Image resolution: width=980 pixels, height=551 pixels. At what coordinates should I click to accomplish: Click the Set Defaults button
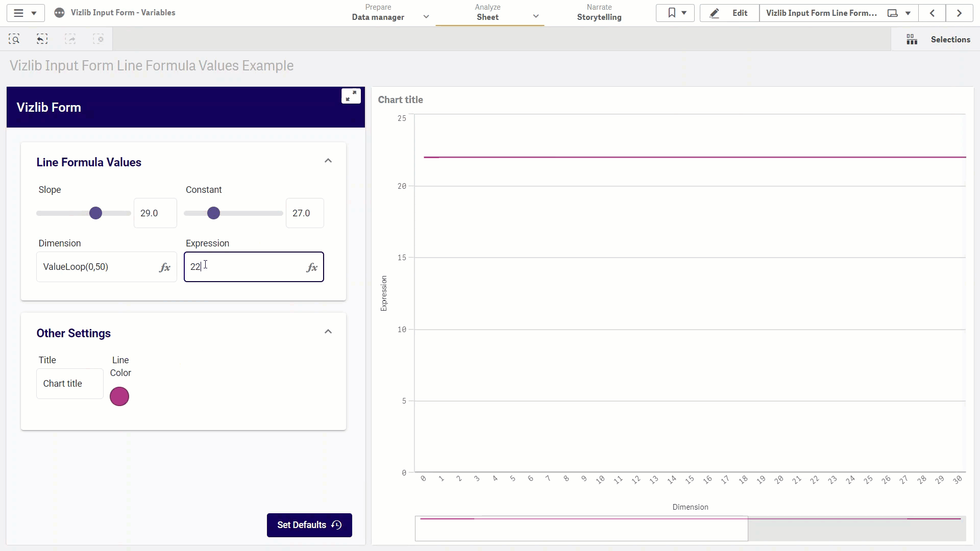click(309, 525)
